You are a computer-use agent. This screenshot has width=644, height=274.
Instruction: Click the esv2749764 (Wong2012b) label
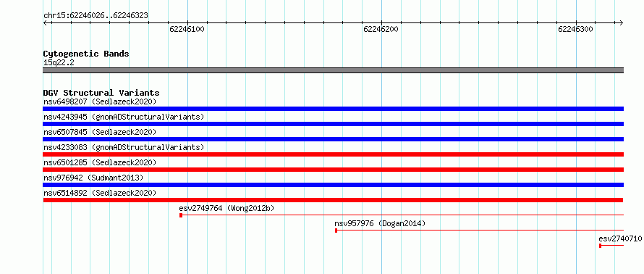(x=226, y=208)
